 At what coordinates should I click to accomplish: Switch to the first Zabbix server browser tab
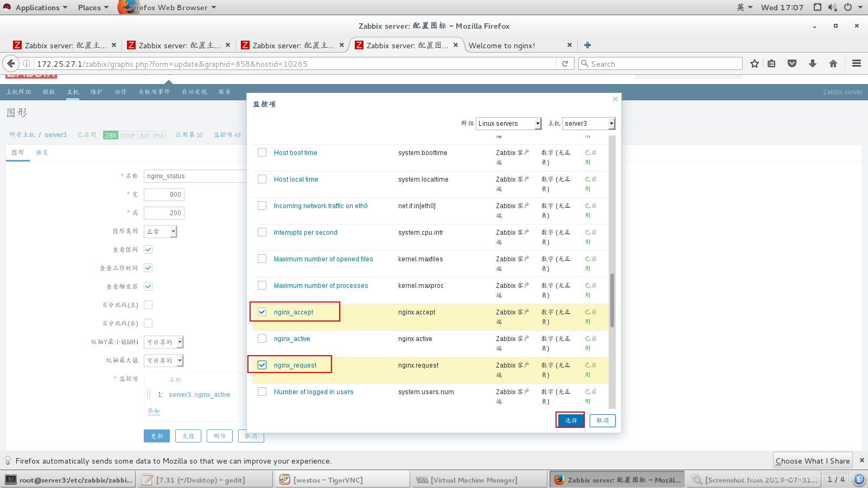click(64, 45)
